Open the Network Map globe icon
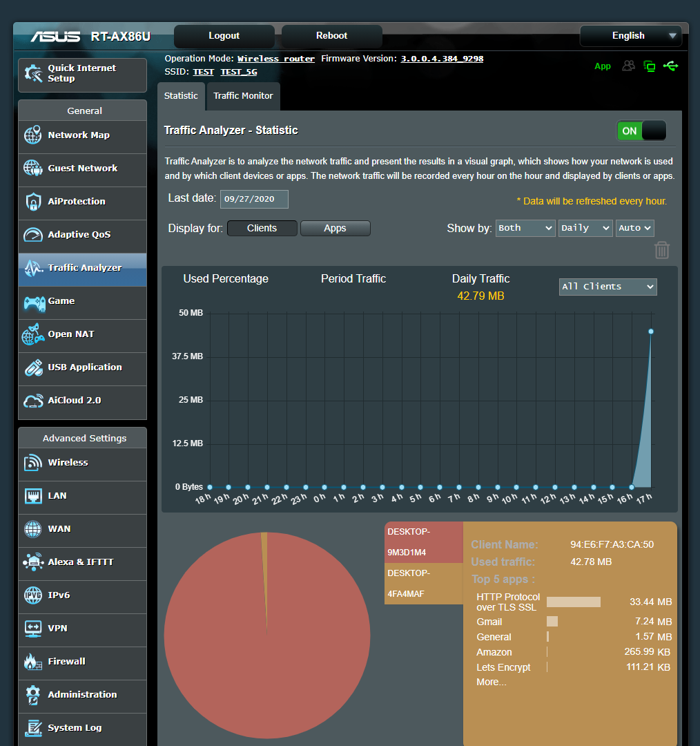Screen dimensions: 700x746 32,136
